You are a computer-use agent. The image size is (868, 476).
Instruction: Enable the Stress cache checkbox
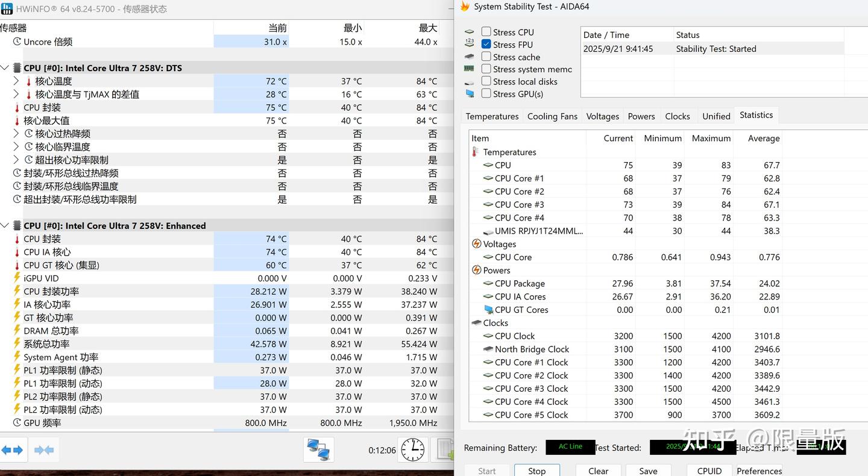tap(486, 57)
